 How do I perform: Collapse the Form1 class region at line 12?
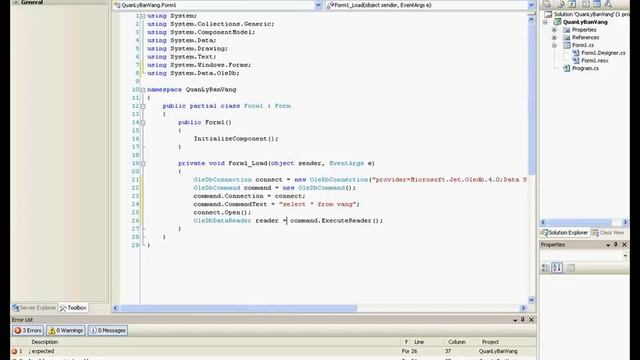143,106
